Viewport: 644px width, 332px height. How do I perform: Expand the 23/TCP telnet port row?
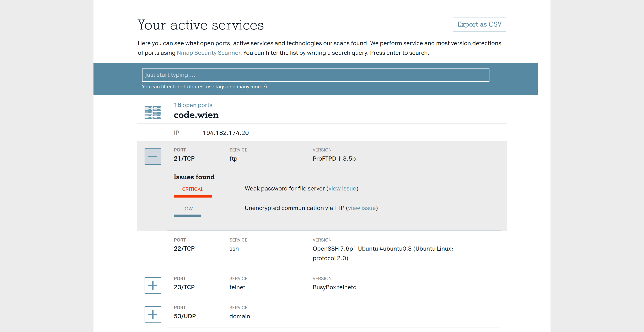[x=152, y=285]
